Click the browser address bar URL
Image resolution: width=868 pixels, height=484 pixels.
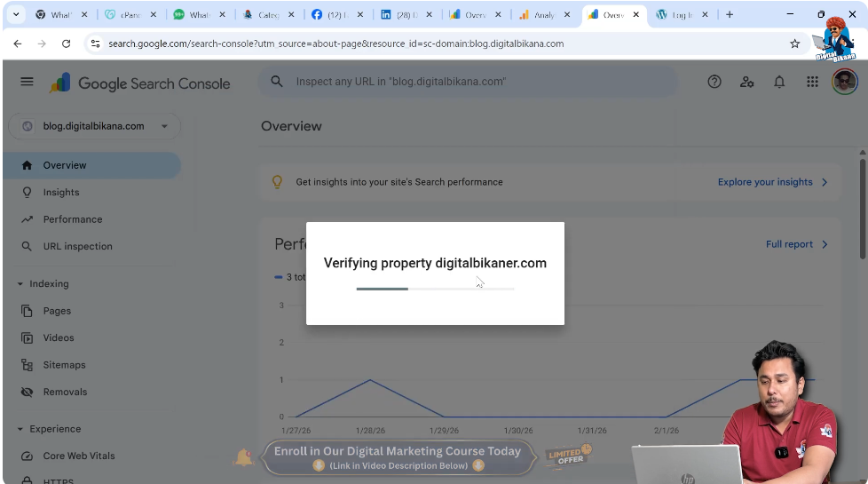[336, 44]
